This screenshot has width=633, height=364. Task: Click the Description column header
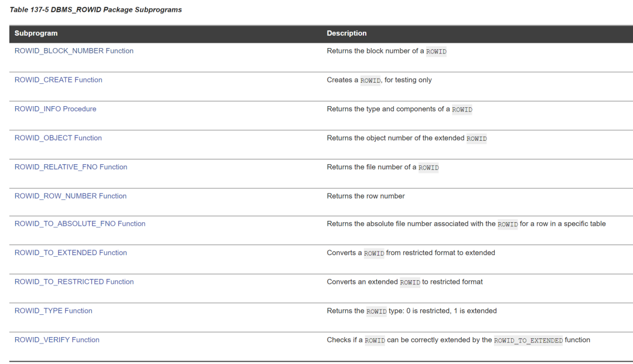click(346, 33)
